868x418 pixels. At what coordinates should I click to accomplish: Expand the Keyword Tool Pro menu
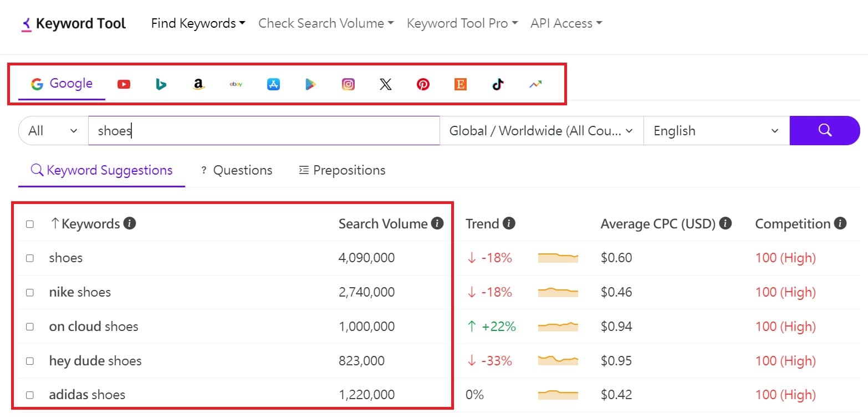pyautogui.click(x=462, y=23)
